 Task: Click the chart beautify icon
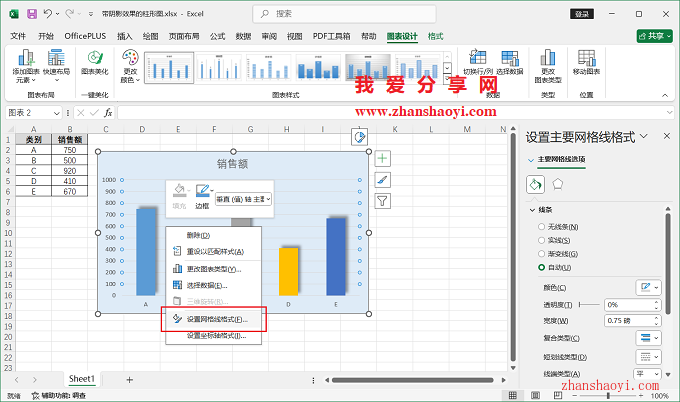95,57
